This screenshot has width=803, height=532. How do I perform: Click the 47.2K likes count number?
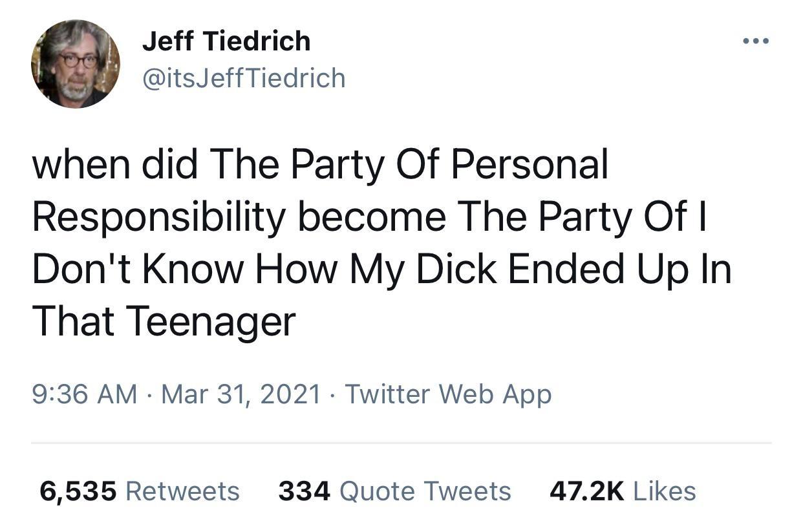tap(587, 491)
